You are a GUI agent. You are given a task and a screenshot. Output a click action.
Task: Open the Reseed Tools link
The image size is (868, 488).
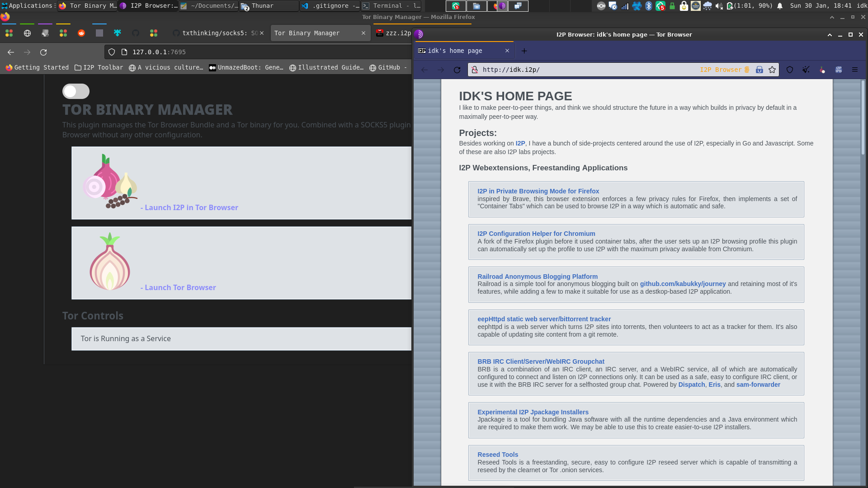[x=498, y=455]
